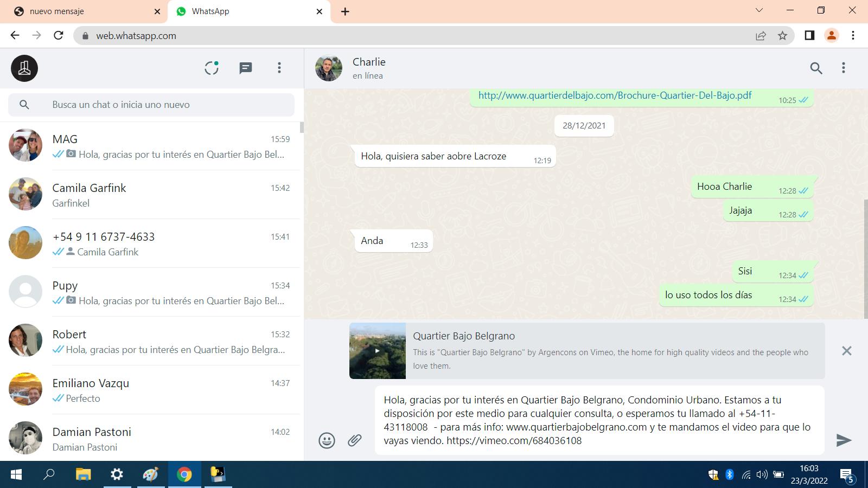Focus the chat search input field

151,105
